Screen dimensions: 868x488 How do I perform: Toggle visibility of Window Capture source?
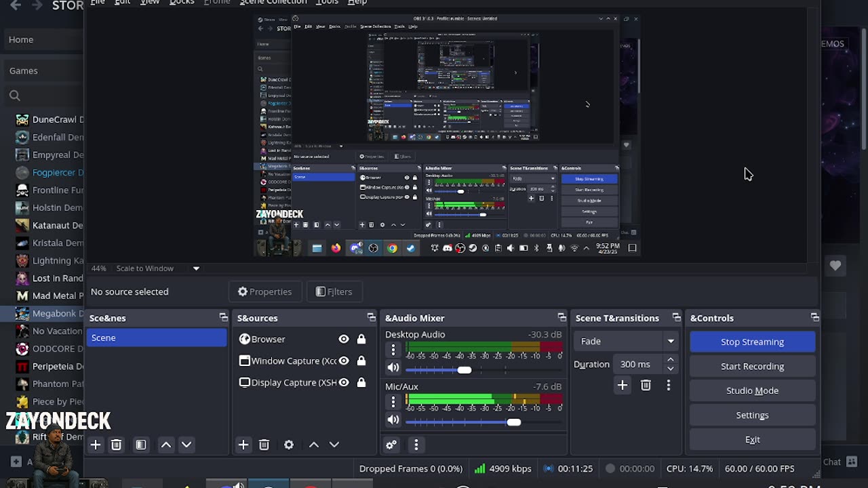(x=344, y=361)
